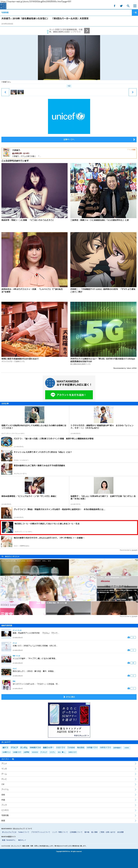Viewport: 138px width, 868px height.
Task: Open the 浜崎あゆみ article image
Action: (x=34, y=259)
